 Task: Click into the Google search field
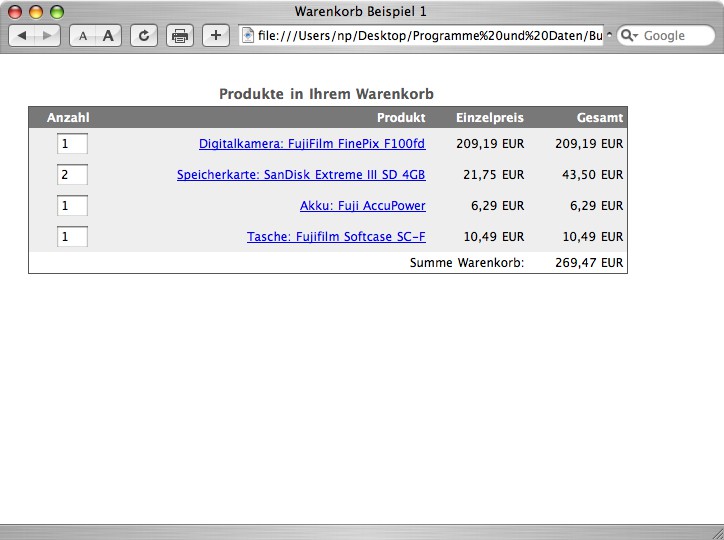coord(670,36)
